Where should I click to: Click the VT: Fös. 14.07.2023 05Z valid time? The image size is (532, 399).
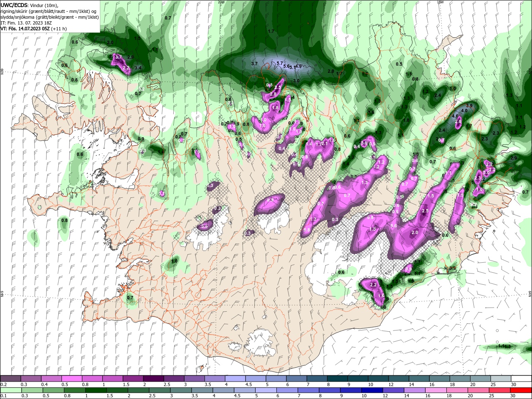[25, 29]
